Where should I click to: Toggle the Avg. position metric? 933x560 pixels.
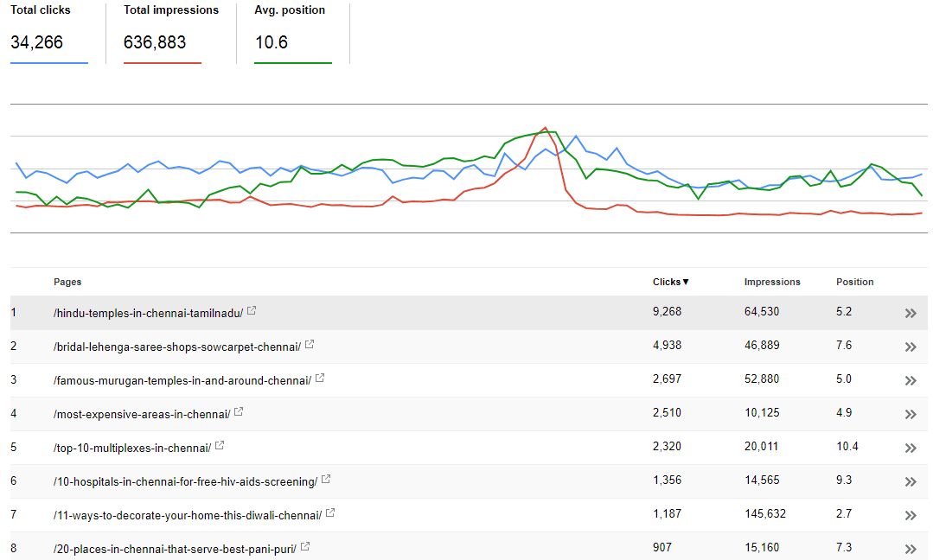pos(293,34)
